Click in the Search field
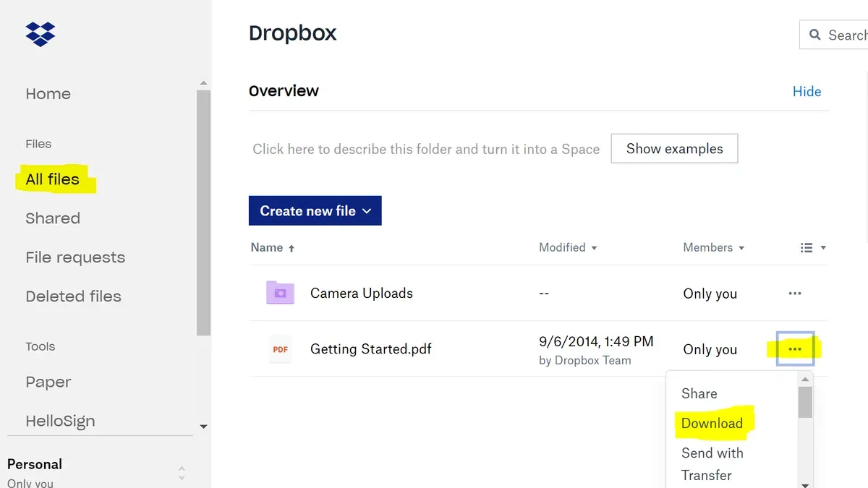The width and height of the screenshot is (868, 488). [833, 35]
